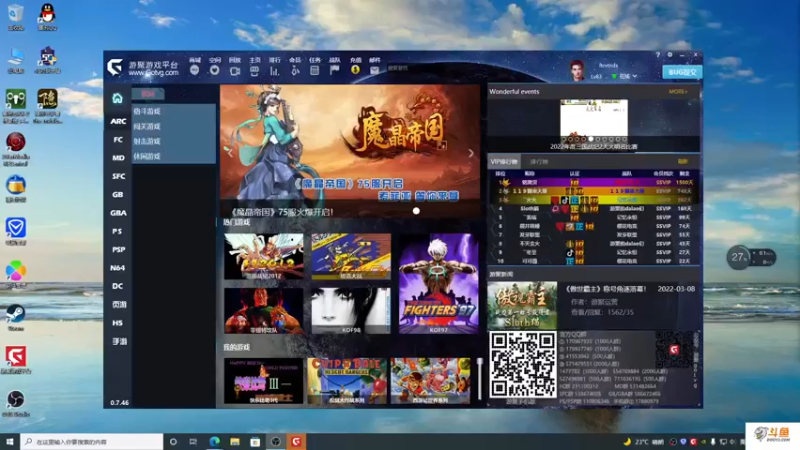The width and height of the screenshot is (800, 450).
Task: Open the 回放 replay camera icon
Action: 235,71
